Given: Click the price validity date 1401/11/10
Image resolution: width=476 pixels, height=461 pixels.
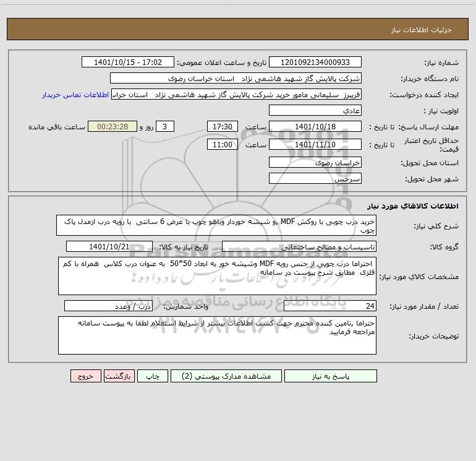Looking at the screenshot, I should click(x=315, y=144).
